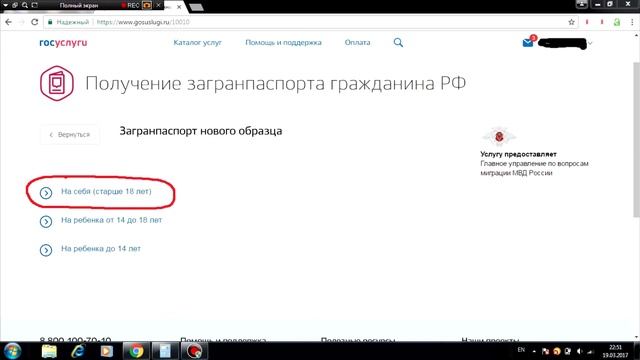640x360 pixels.
Task: Click the arrow icon next to 'На себя'
Action: point(46,193)
